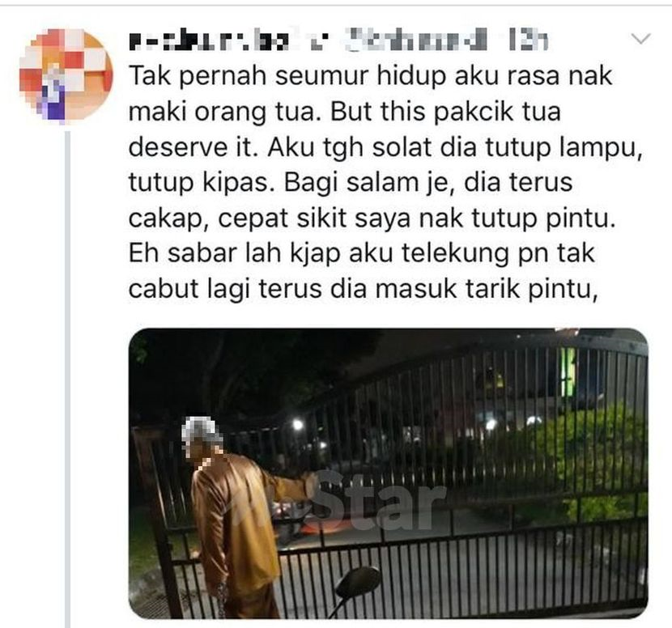Open the tweet's 12h timestamp permalink

[x=528, y=41]
